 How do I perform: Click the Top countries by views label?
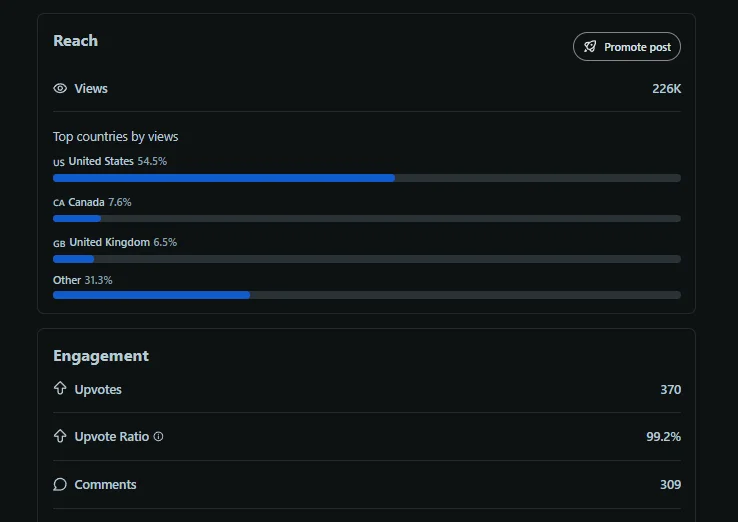point(115,137)
